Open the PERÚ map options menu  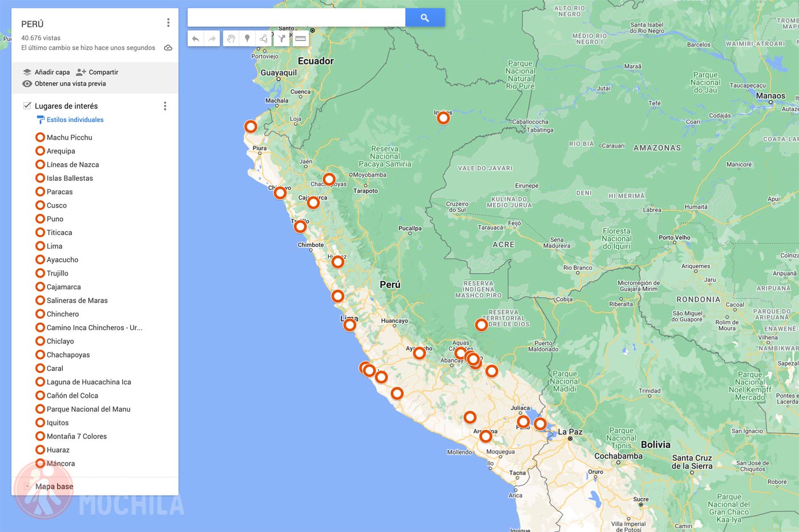click(168, 23)
